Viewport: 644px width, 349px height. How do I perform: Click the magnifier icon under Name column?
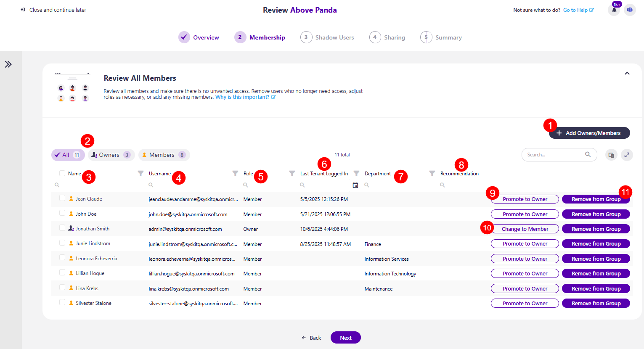pos(57,185)
